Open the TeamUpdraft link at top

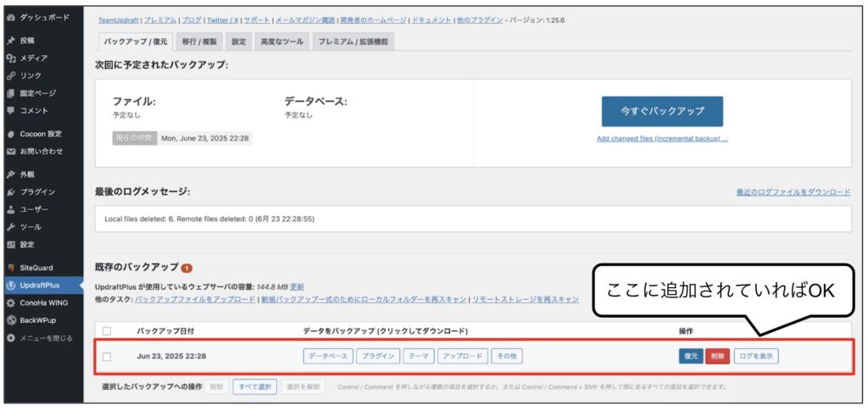tap(119, 20)
